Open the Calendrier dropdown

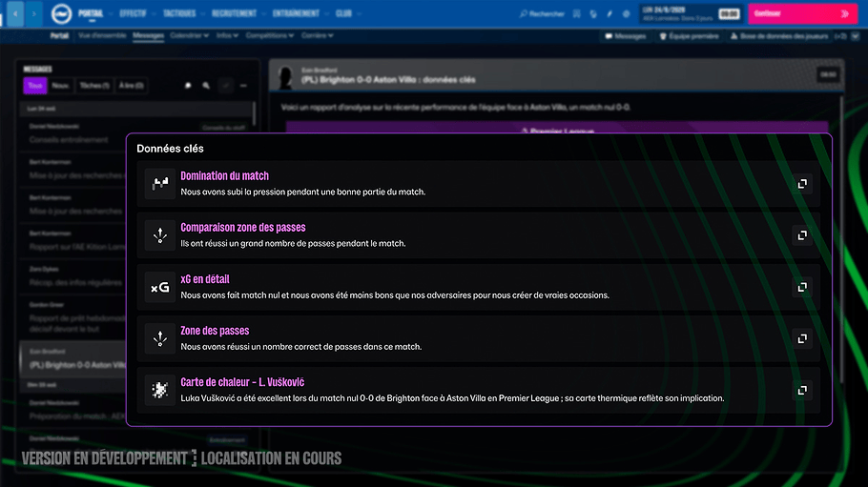[x=189, y=35]
